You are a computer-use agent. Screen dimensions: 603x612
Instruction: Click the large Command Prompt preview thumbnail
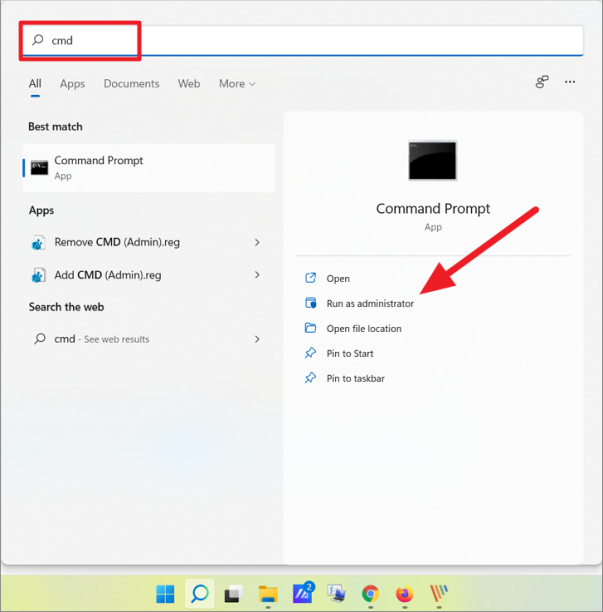coord(432,160)
